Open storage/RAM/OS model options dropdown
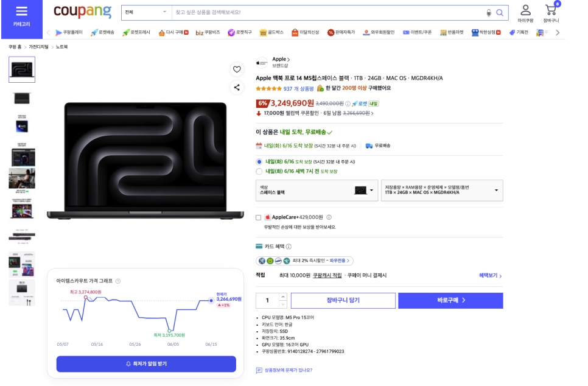 pyautogui.click(x=442, y=190)
